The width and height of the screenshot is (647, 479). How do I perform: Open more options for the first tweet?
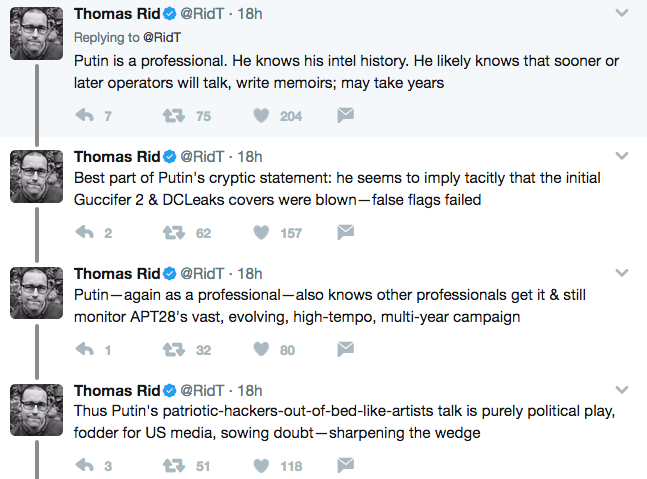point(621,16)
